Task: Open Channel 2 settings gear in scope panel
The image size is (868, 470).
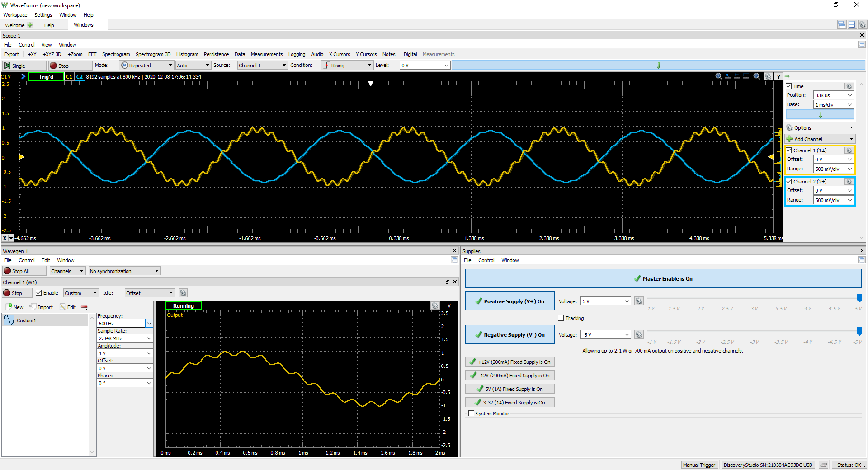Action: (x=849, y=182)
